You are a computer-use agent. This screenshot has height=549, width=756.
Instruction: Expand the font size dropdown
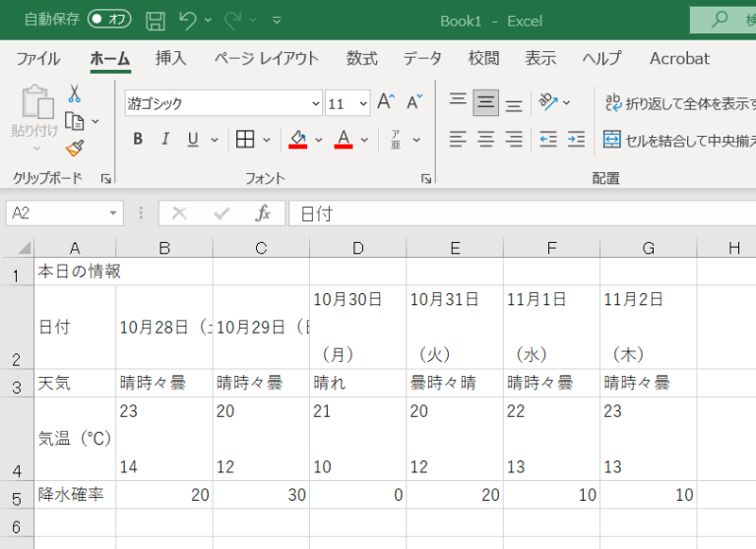pos(362,103)
